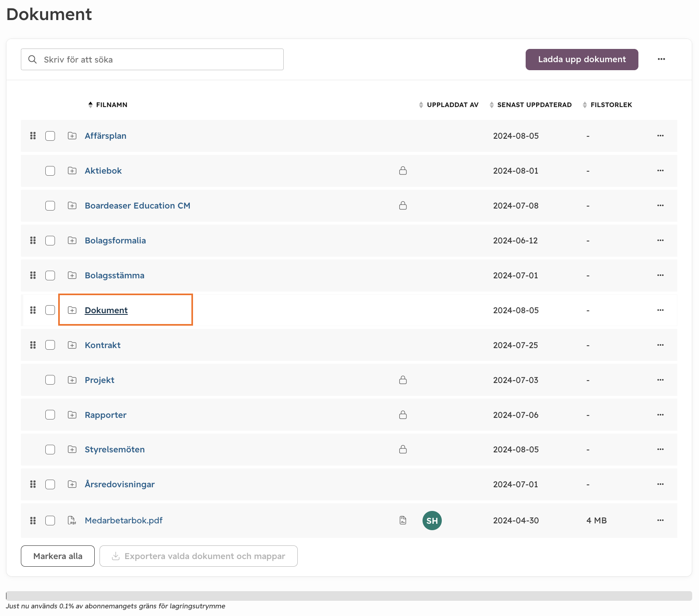Viewport: 699px width, 616px height.
Task: Open the options menu for Styrelsemöten row
Action: click(x=660, y=450)
